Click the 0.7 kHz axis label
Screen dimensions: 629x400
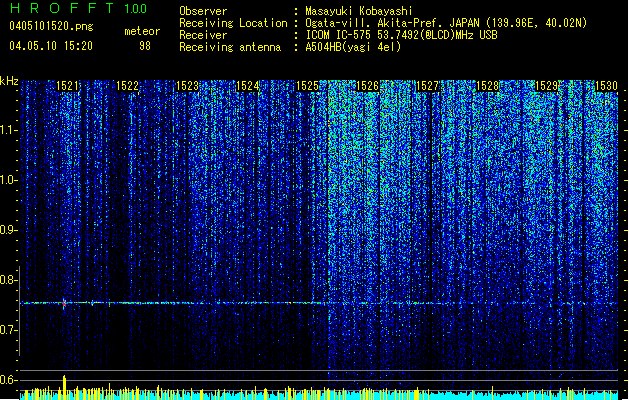tap(9, 330)
